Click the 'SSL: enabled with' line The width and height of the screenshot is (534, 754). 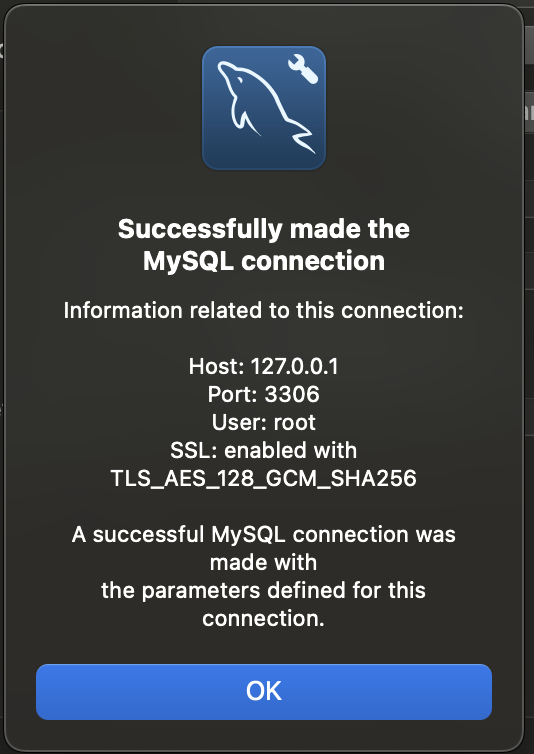pos(264,451)
